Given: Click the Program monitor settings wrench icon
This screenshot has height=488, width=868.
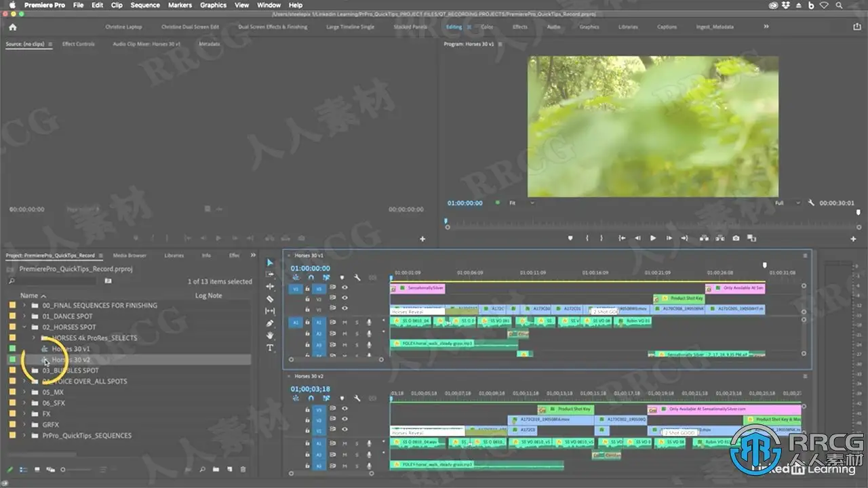Looking at the screenshot, I should click(810, 203).
